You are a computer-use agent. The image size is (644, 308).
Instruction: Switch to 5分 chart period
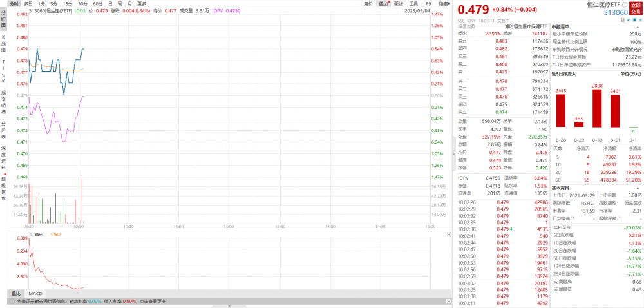tap(54, 3)
